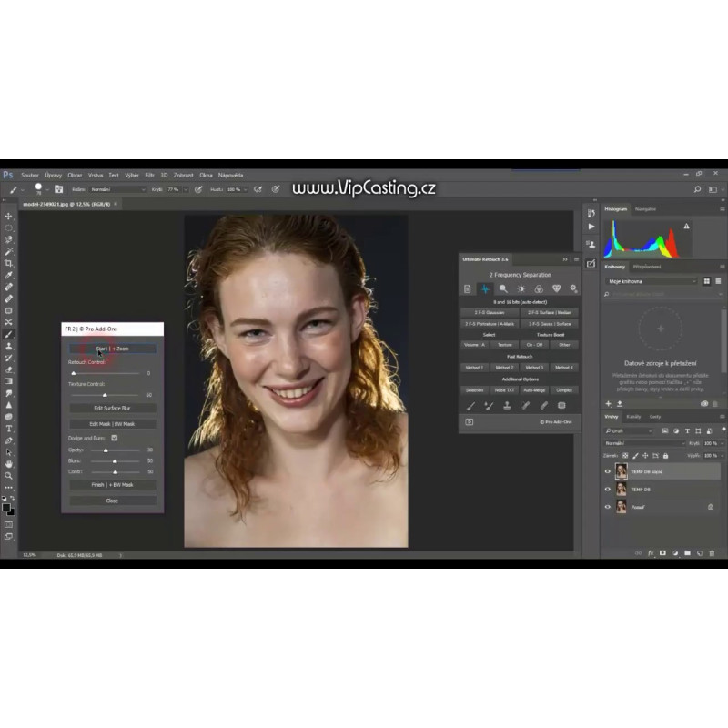
Task: Select the Crop tool
Action: (9, 263)
